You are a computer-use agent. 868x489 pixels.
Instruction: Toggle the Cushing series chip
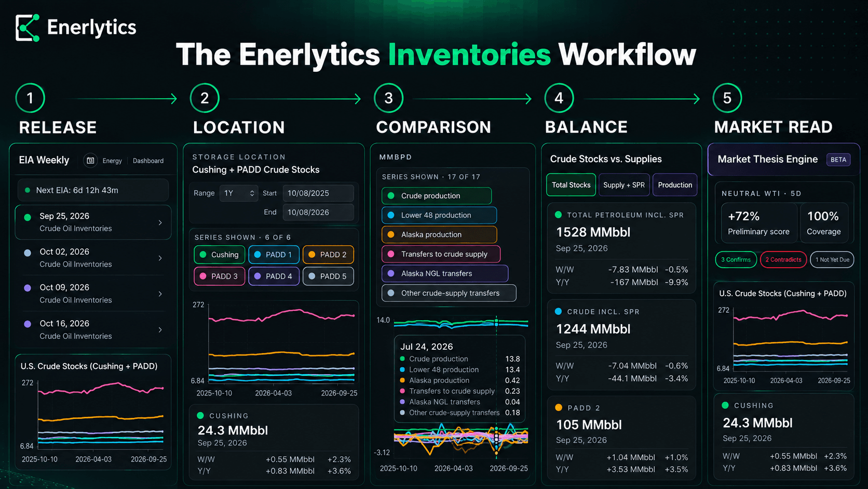(x=219, y=255)
